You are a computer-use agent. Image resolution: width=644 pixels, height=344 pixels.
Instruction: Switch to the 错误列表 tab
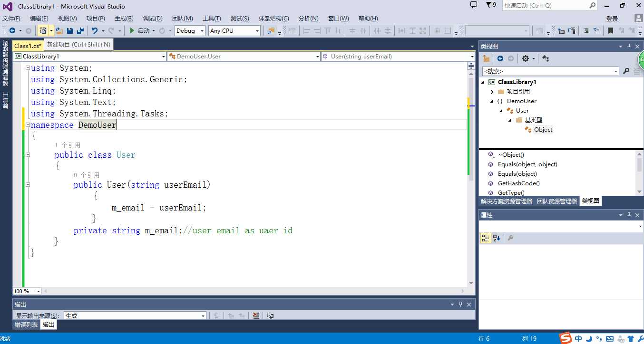[x=26, y=325]
